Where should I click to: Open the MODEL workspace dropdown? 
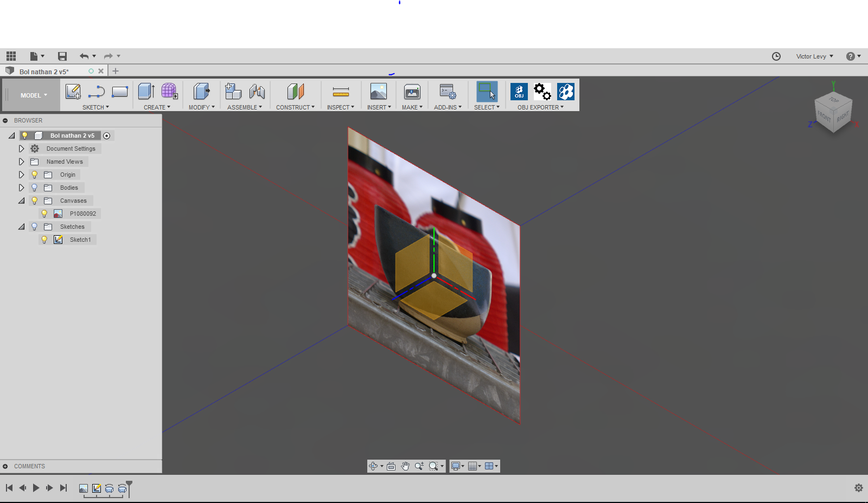click(34, 95)
